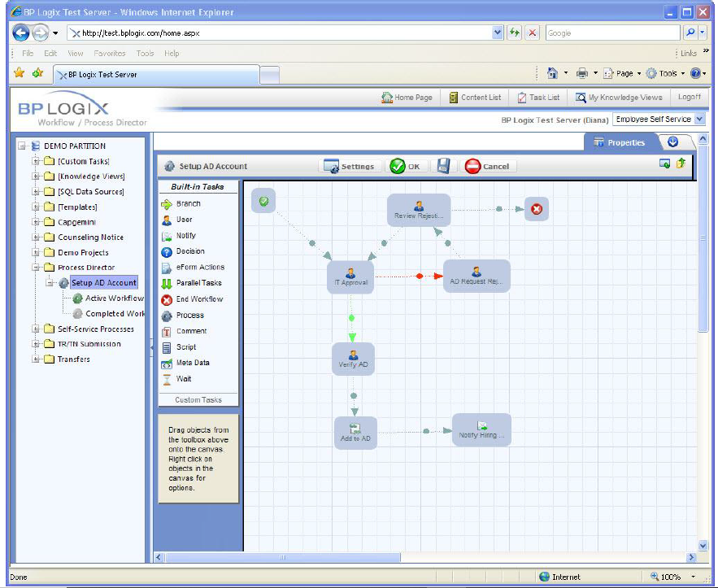Click the green start node on canvas
The image size is (718, 588).
[x=263, y=201]
